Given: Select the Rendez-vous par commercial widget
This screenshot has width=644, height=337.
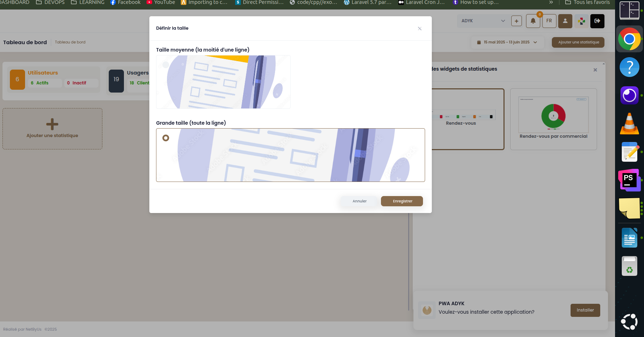Looking at the screenshot, I should pos(553,119).
